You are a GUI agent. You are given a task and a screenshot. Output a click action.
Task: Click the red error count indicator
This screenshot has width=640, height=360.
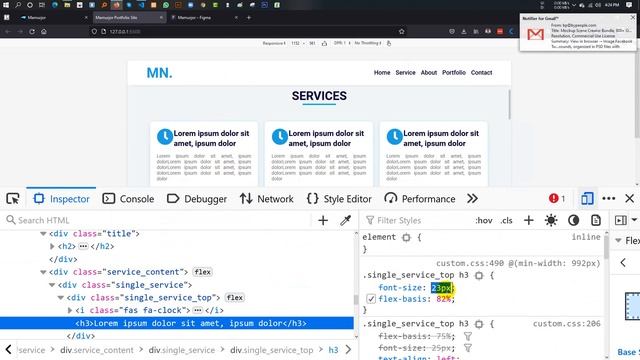point(557,199)
